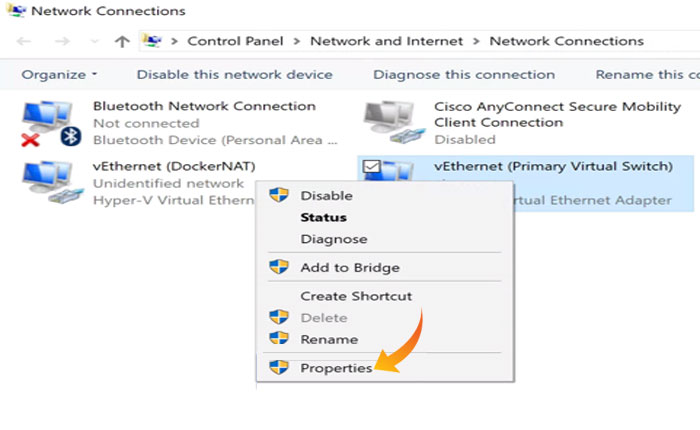Image resolution: width=700 pixels, height=430 pixels.
Task: Select Rename in the context menu
Action: [x=329, y=339]
